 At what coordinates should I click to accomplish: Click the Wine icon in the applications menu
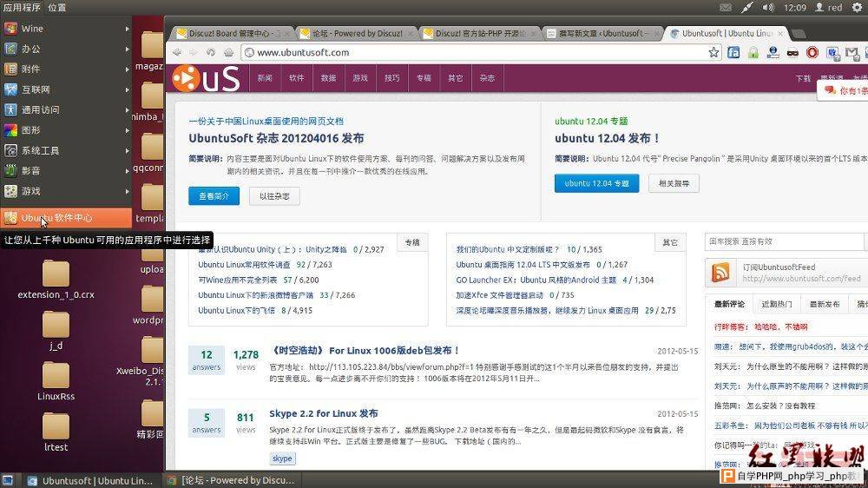10,29
